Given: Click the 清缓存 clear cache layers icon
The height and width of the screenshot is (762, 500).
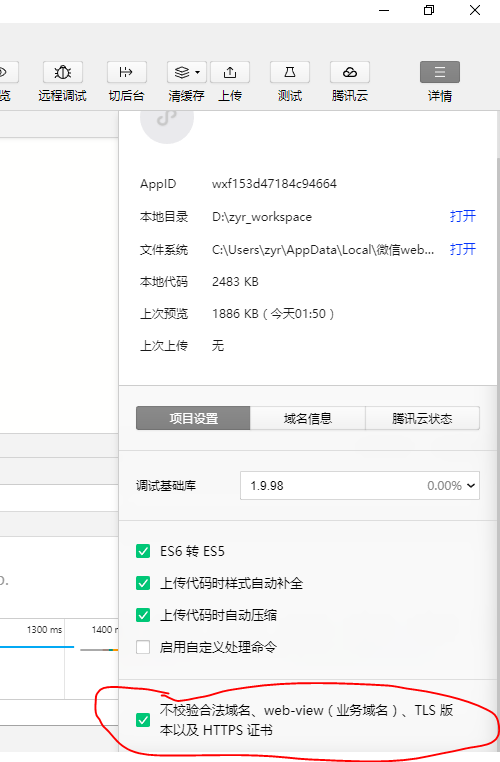Looking at the screenshot, I should click(182, 72).
